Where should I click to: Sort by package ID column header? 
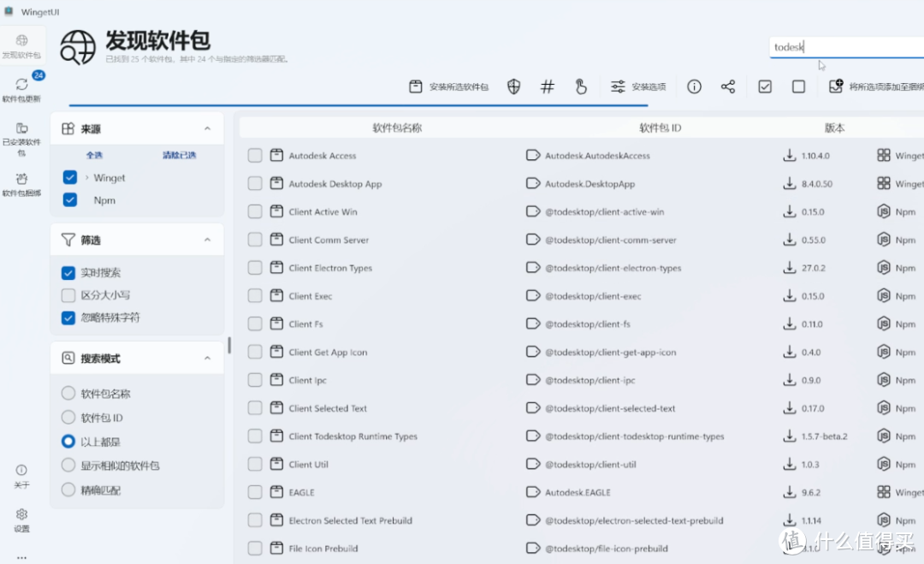pyautogui.click(x=660, y=128)
